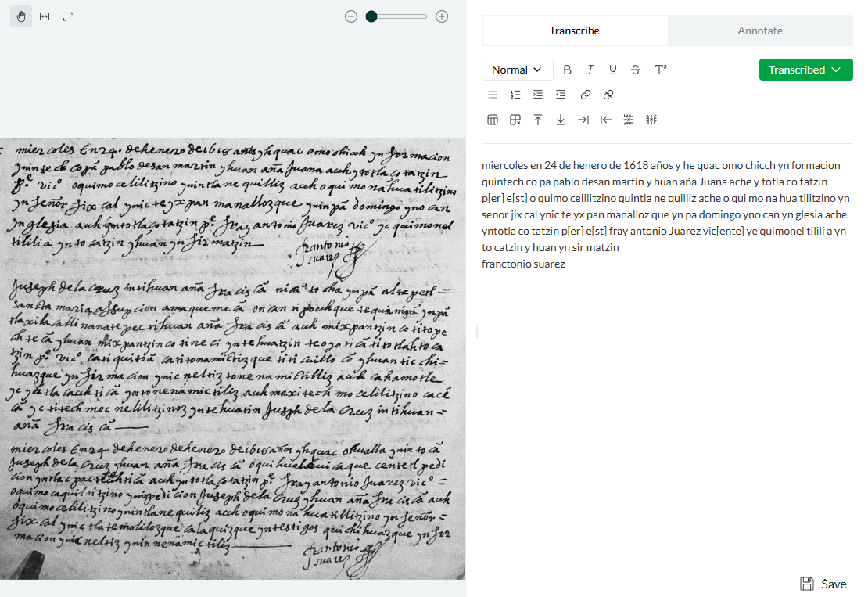Remove link with the unlink icon
This screenshot has height=597, width=868.
(x=608, y=95)
